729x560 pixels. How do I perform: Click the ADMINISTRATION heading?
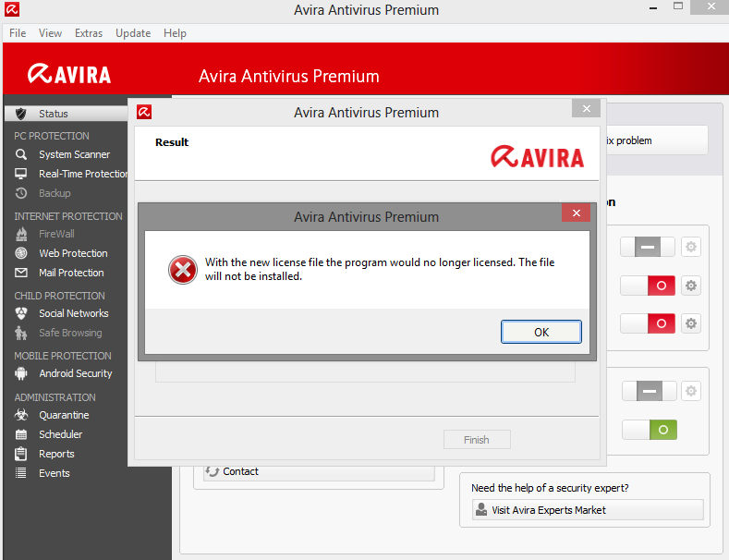coord(55,397)
